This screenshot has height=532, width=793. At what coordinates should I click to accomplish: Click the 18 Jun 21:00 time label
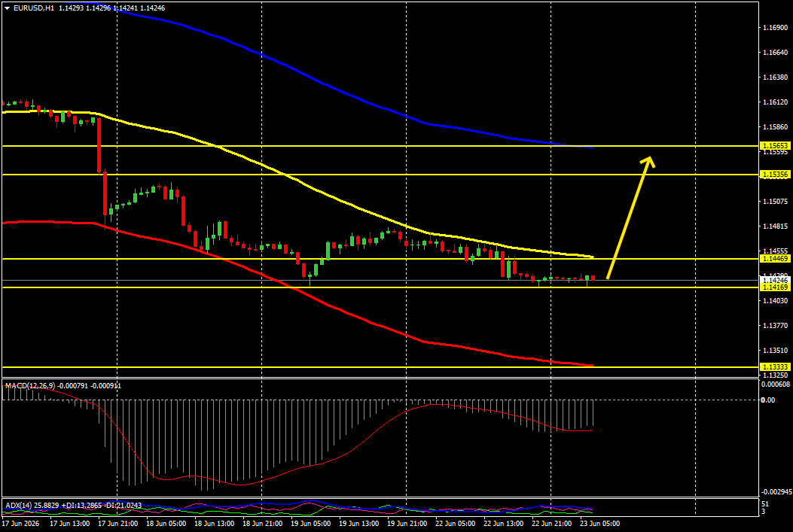[x=263, y=524]
